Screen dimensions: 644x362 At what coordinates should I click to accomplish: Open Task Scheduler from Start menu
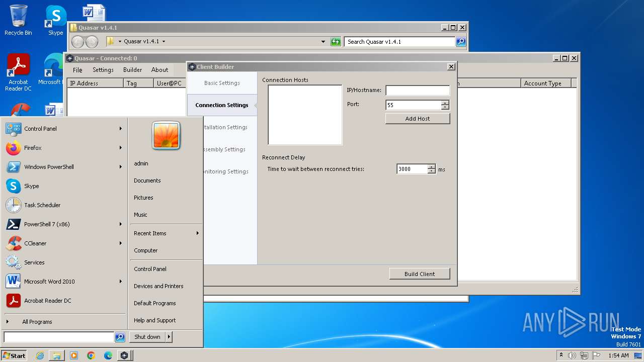[x=64, y=205]
